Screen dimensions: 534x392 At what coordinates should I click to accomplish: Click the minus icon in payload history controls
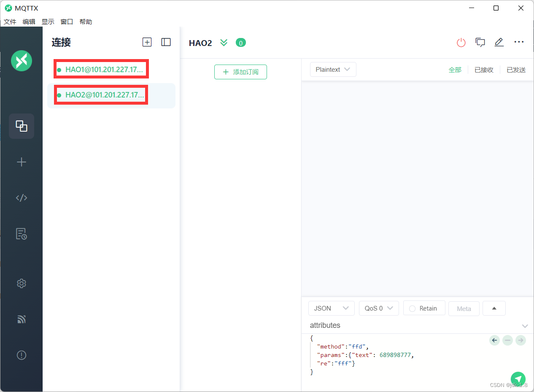pyautogui.click(x=508, y=340)
